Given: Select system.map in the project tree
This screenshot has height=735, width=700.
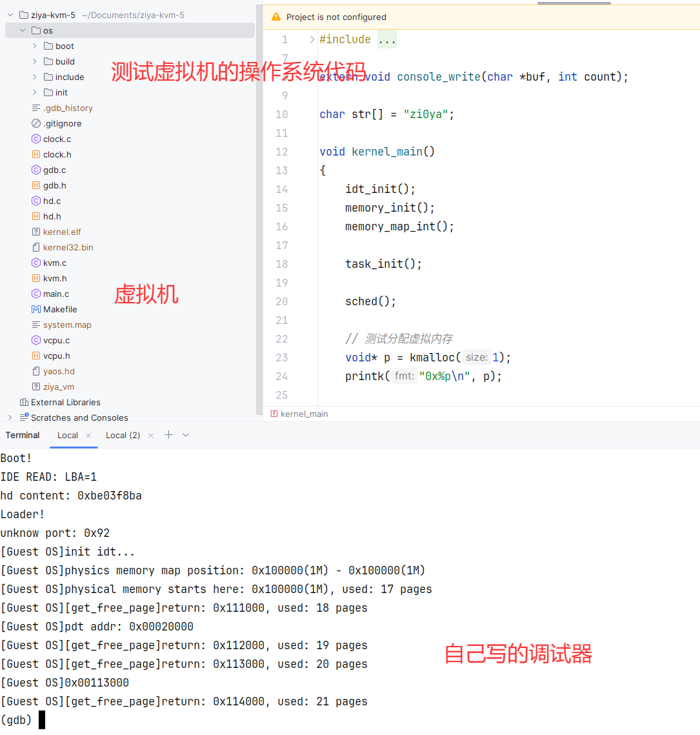Looking at the screenshot, I should (67, 325).
